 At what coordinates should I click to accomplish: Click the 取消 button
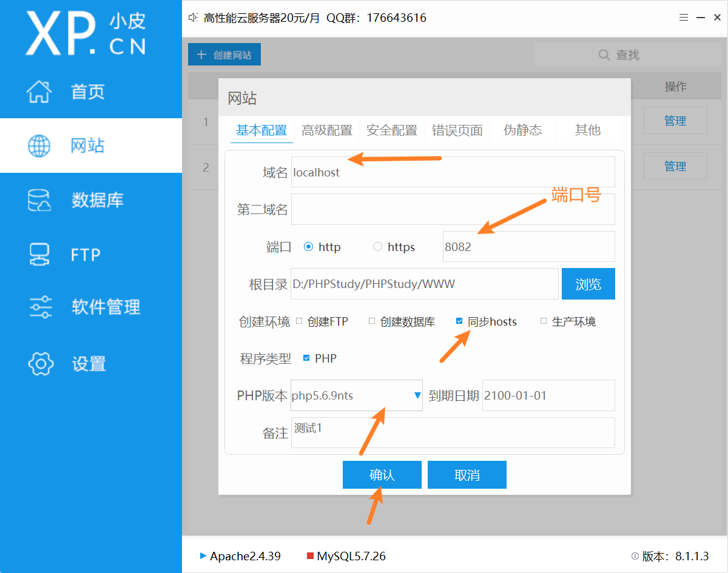[x=467, y=475]
